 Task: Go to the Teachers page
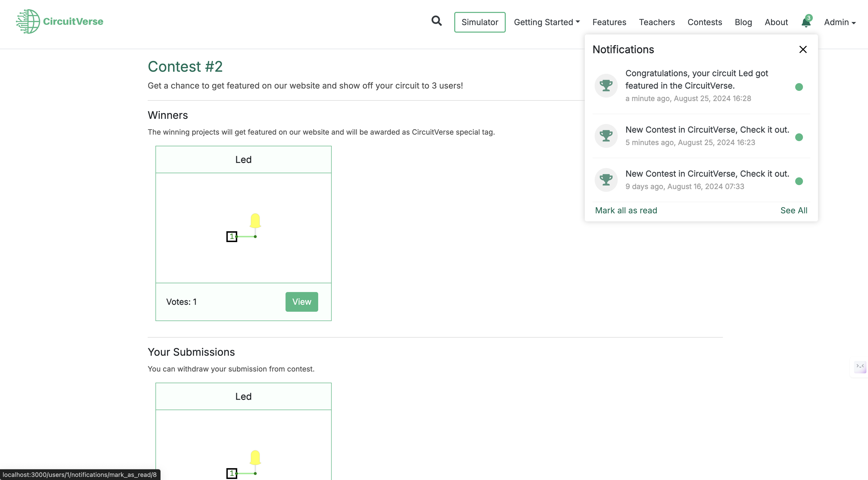point(657,22)
